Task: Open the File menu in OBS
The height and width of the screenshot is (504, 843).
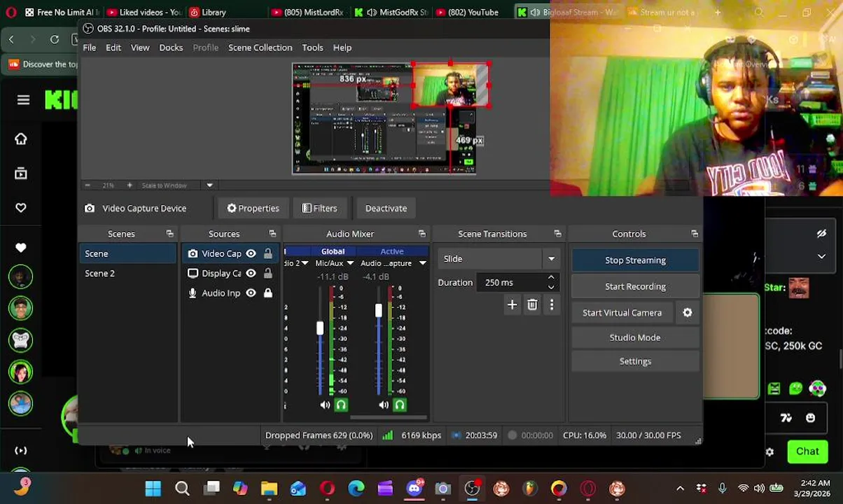Action: point(90,48)
